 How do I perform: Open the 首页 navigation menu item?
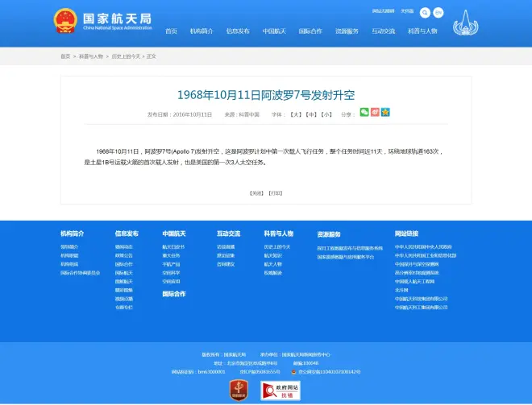[x=171, y=31]
